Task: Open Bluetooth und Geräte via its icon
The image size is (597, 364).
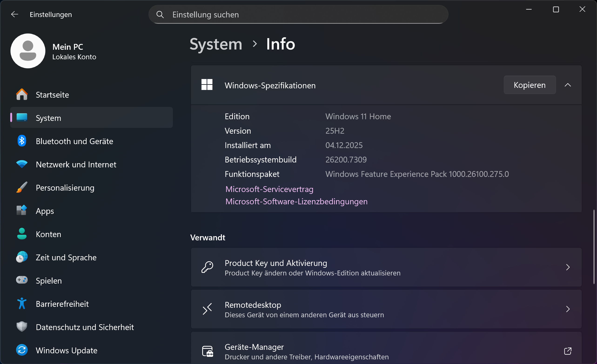Action: coord(22,141)
